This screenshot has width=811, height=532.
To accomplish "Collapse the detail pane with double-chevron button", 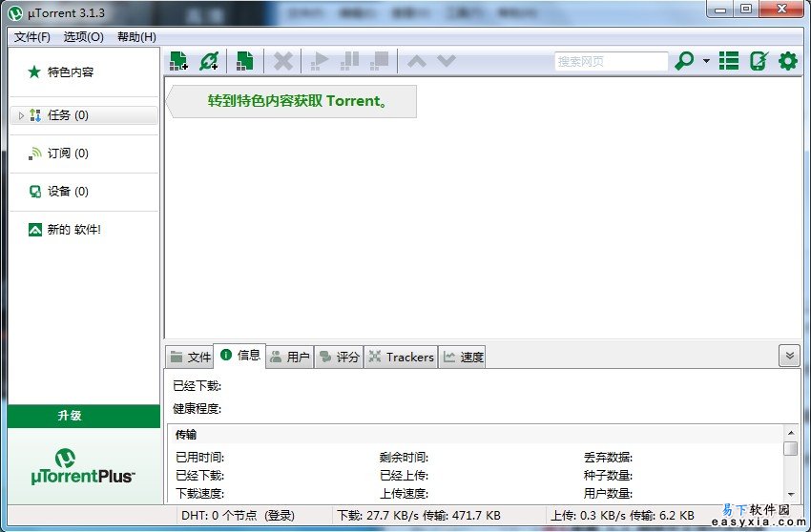I will tap(789, 356).
